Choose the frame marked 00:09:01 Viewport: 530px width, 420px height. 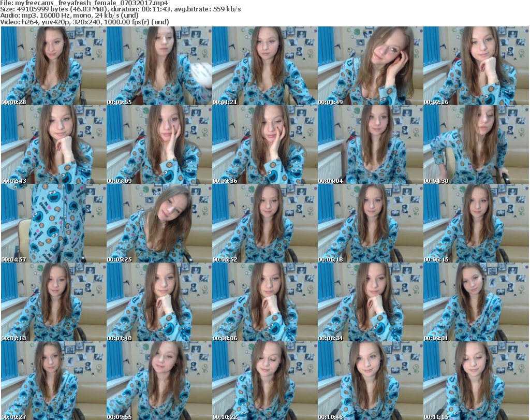pos(476,302)
